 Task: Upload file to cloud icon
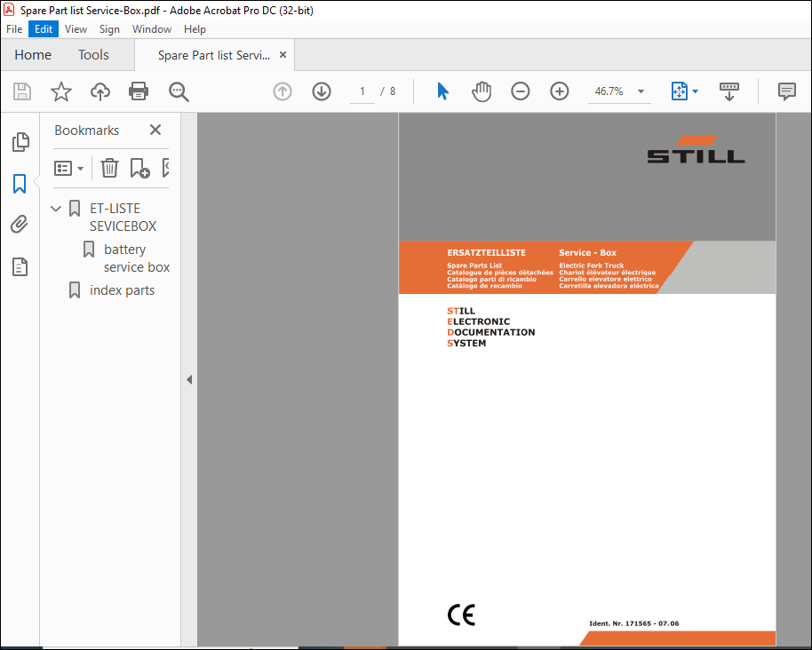100,91
